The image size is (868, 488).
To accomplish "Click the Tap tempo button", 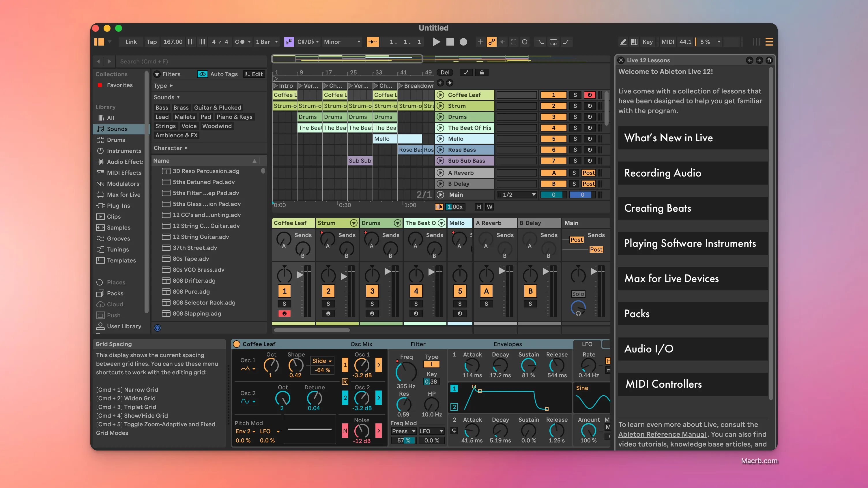I will [151, 42].
